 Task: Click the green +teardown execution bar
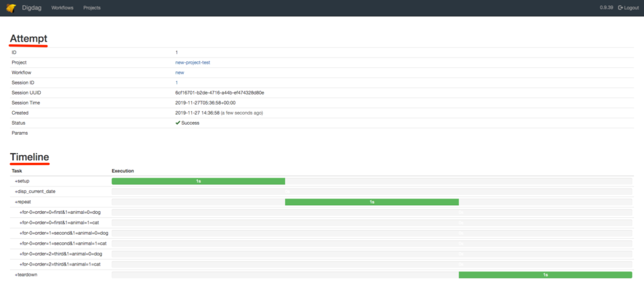pyautogui.click(x=545, y=275)
